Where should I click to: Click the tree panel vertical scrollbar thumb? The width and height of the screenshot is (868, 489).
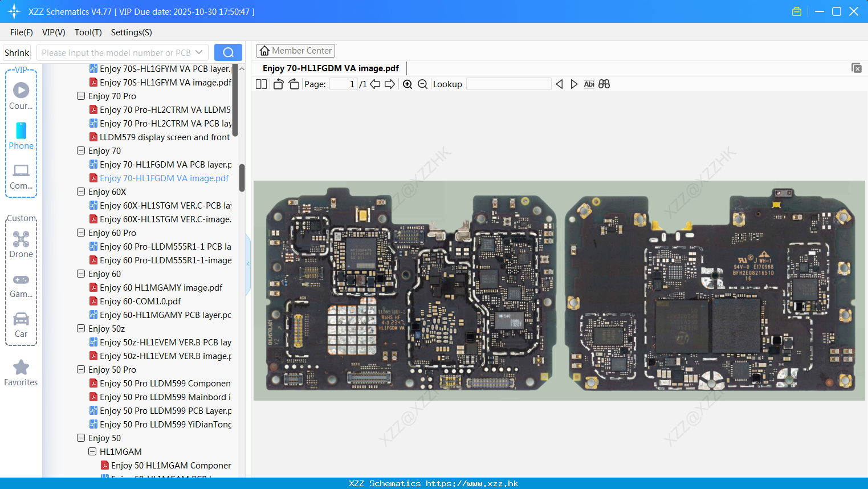point(242,178)
